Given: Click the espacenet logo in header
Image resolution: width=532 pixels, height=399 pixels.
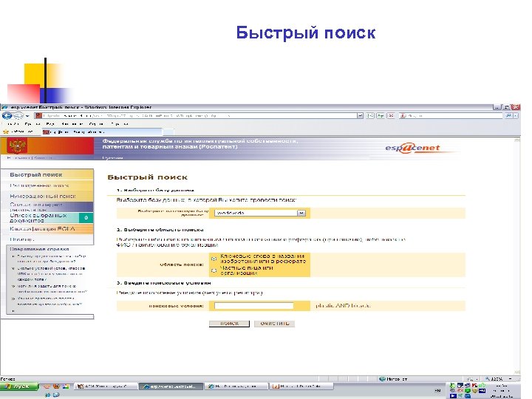Looking at the screenshot, I should point(412,148).
